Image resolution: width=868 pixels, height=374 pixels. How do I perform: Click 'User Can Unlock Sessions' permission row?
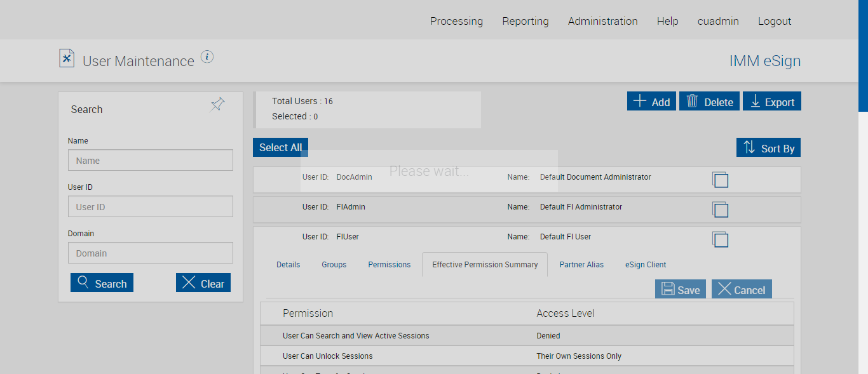pyautogui.click(x=527, y=356)
